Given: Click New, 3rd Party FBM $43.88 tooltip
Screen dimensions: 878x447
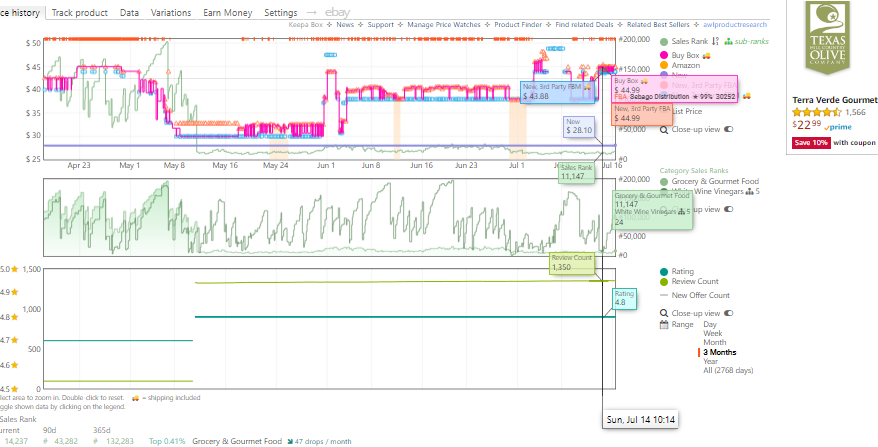Looking at the screenshot, I should [557, 92].
